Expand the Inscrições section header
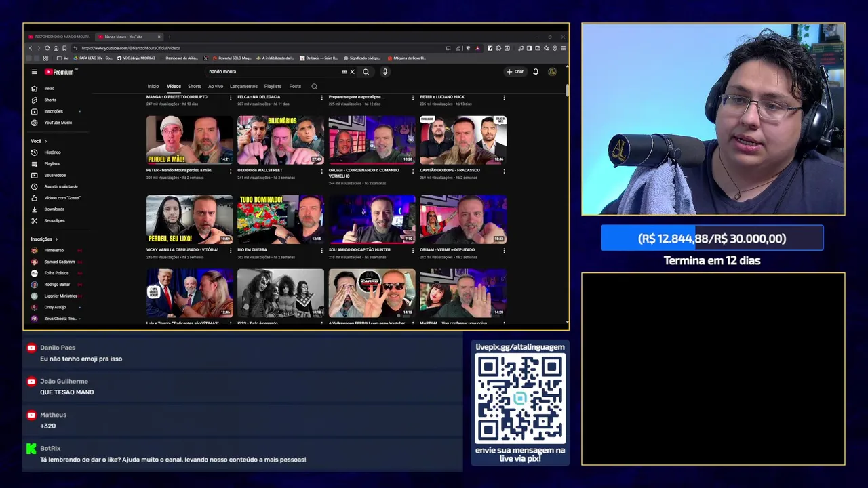The height and width of the screenshot is (488, 868). 44,239
